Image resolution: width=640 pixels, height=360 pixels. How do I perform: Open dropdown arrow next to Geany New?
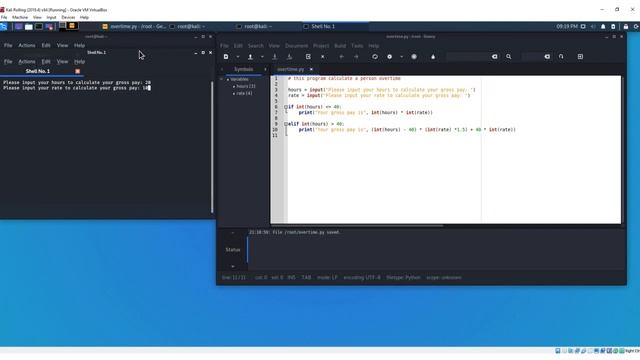pos(238,57)
